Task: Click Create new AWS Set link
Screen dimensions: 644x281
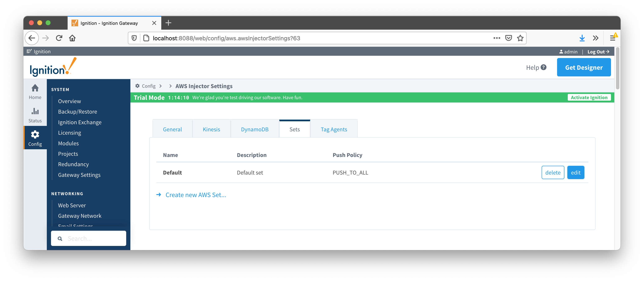Action: point(196,195)
